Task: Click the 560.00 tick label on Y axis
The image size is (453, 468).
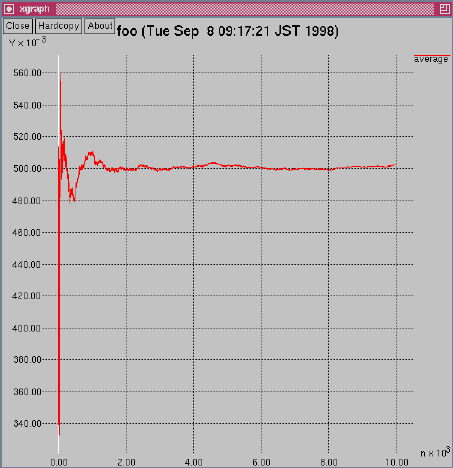Action: pos(28,73)
